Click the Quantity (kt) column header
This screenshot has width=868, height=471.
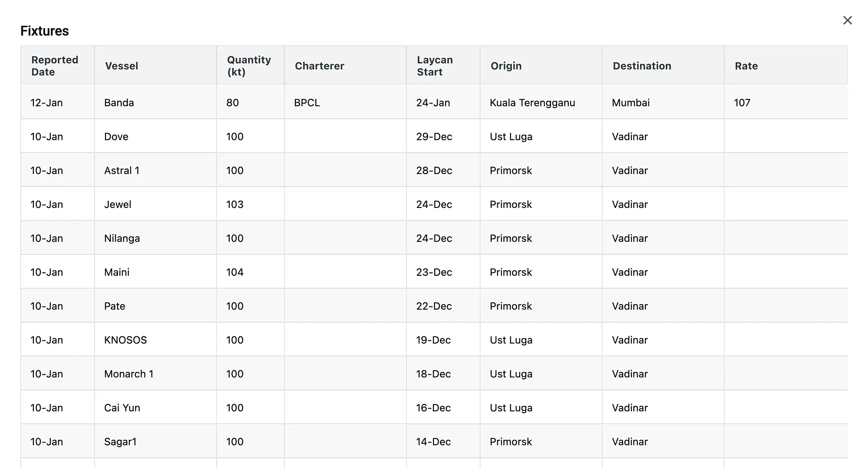click(249, 65)
